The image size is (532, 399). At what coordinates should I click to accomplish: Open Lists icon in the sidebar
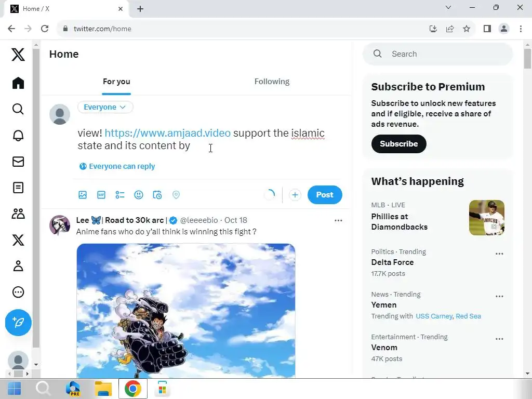pyautogui.click(x=18, y=188)
